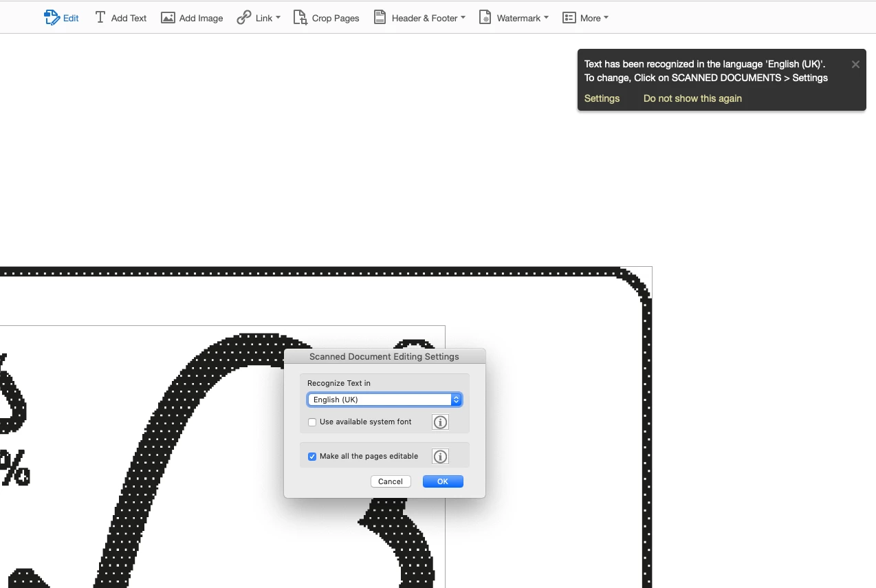Click the Add Text T icon
Viewport: 876px width, 588px height.
tap(100, 18)
